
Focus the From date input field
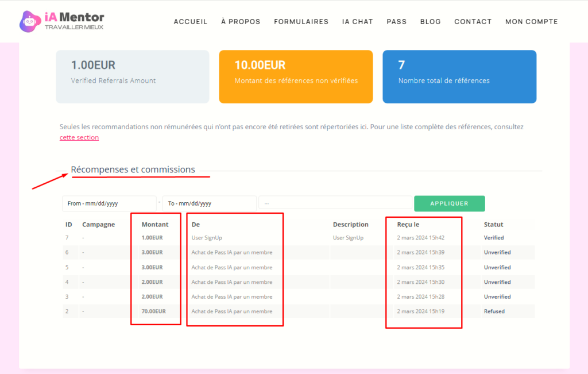[109, 203]
